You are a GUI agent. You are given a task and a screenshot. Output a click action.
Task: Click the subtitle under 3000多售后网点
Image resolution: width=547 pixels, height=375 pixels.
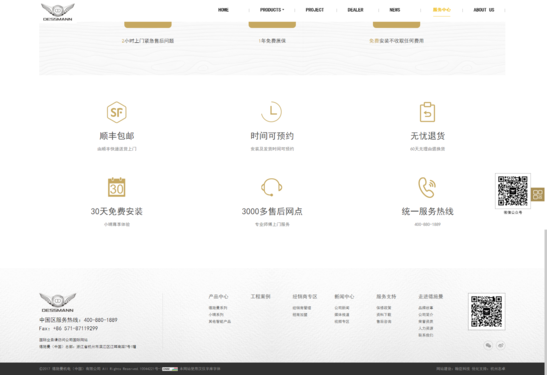point(272,224)
